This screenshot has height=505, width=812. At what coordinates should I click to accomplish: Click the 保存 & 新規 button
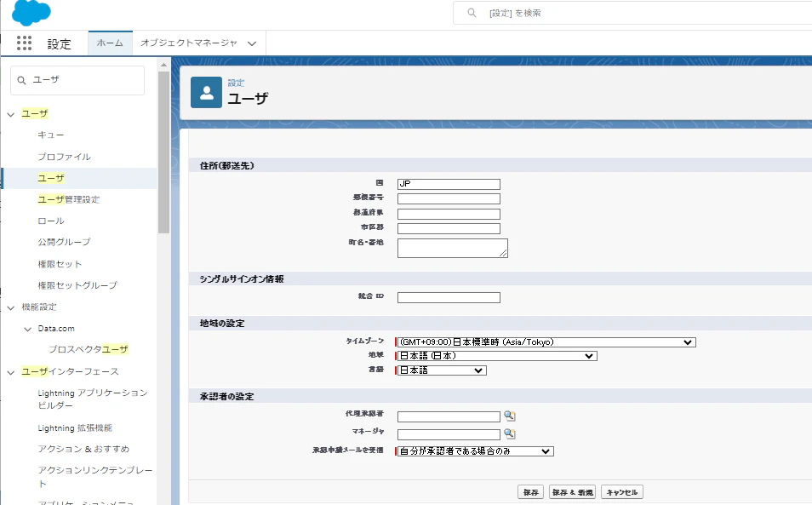pos(572,492)
